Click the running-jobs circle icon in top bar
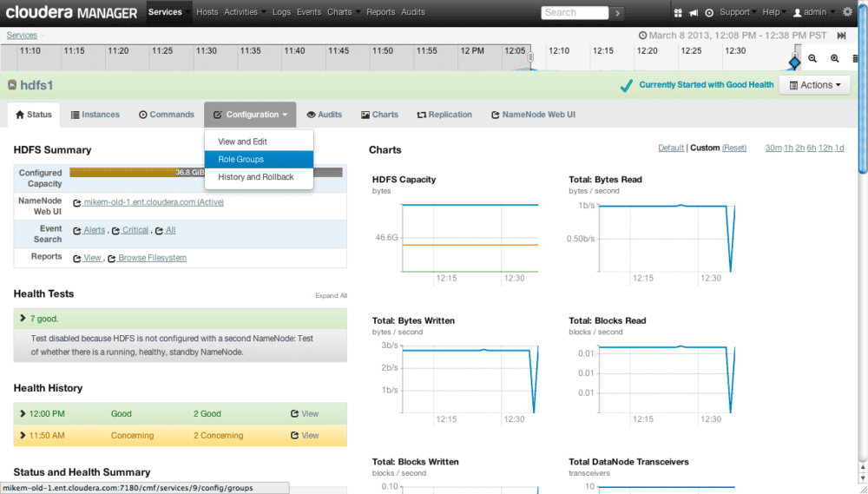868x494 pixels. coord(709,12)
